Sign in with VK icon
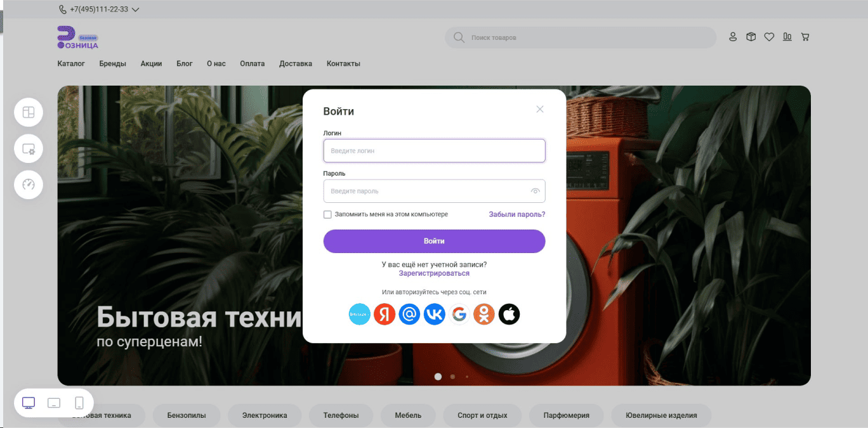 434,314
